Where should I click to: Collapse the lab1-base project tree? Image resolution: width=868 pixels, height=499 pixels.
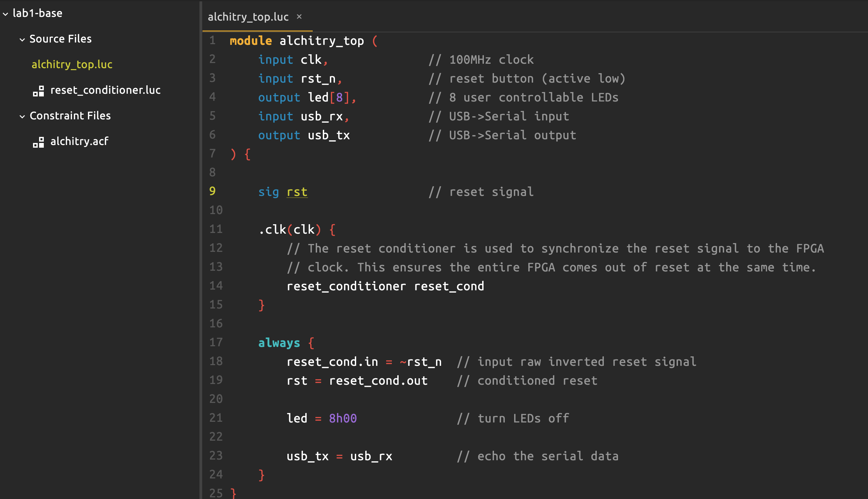tap(5, 14)
